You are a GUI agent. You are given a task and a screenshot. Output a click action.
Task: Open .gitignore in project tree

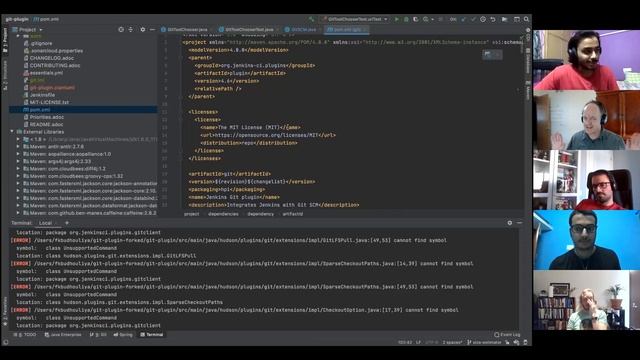[x=38, y=43]
